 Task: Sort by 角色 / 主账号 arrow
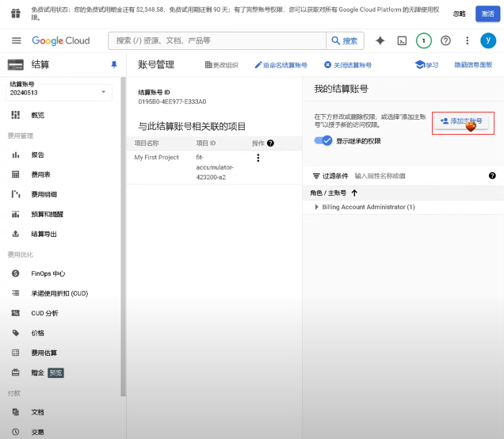(x=354, y=193)
